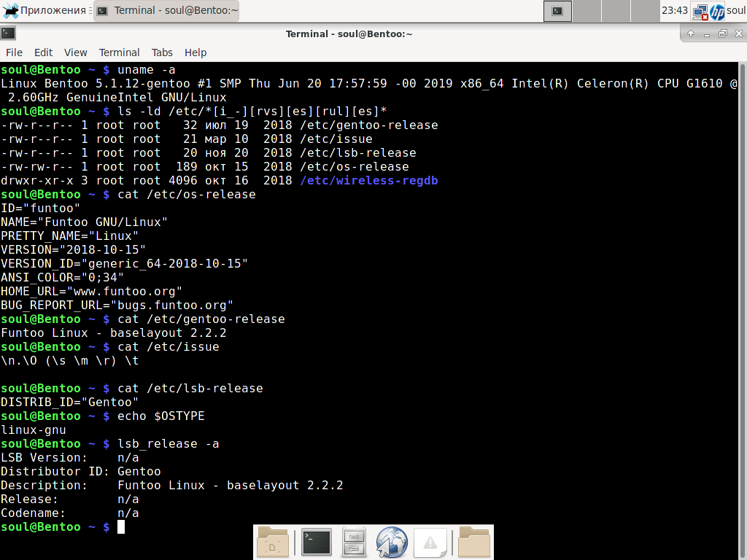
Task: Click the "Description:" Funtoo Linux line
Action: 172,485
